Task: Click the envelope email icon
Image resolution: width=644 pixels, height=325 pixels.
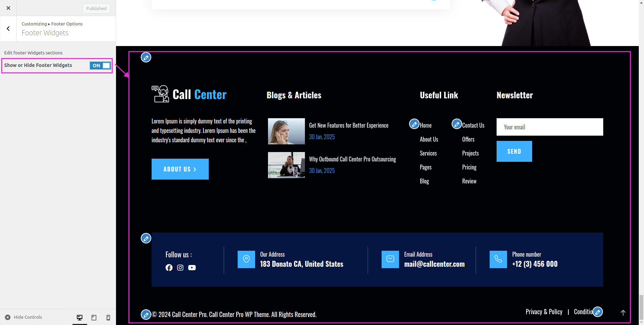Action: click(390, 259)
